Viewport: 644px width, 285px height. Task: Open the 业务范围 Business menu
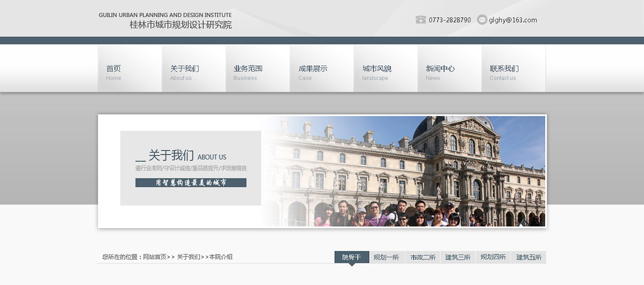(x=257, y=69)
